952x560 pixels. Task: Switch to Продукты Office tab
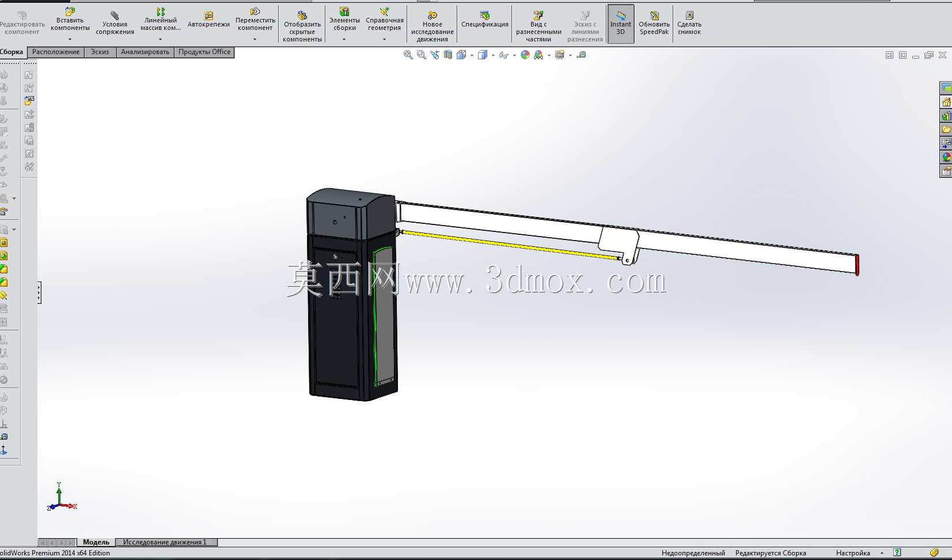click(204, 52)
